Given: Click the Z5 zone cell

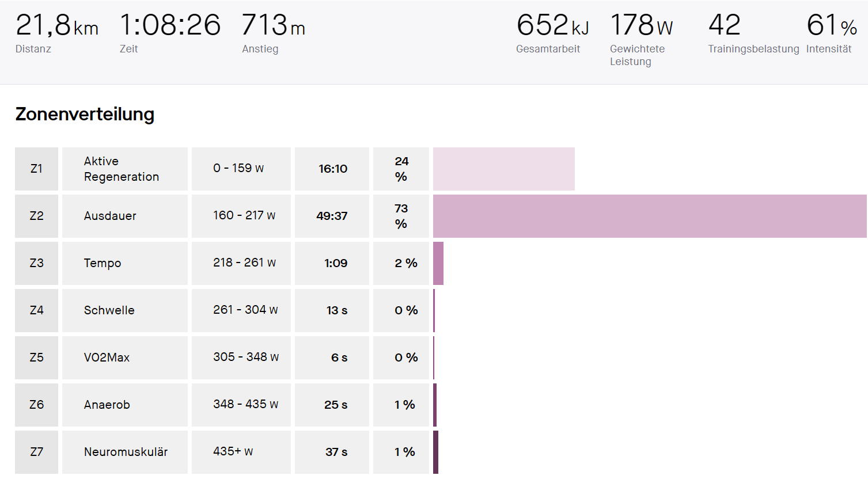Looking at the screenshot, I should (x=36, y=358).
